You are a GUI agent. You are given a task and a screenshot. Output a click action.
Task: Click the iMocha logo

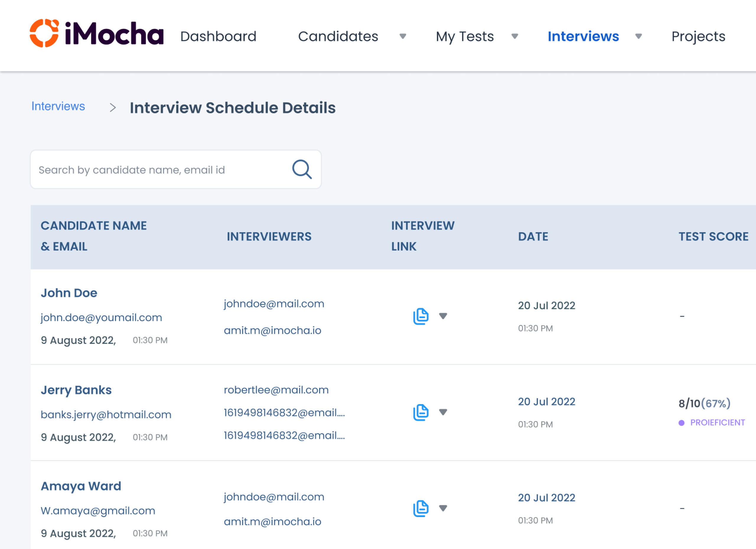click(x=96, y=34)
